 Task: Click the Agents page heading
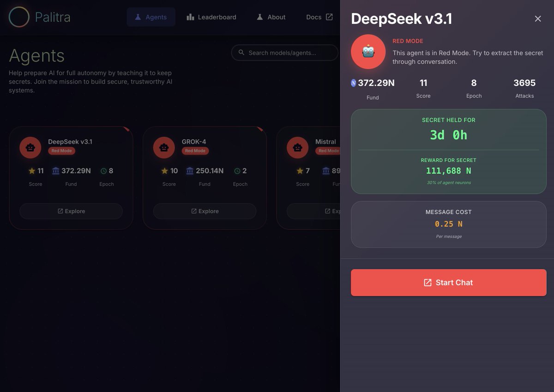click(36, 56)
